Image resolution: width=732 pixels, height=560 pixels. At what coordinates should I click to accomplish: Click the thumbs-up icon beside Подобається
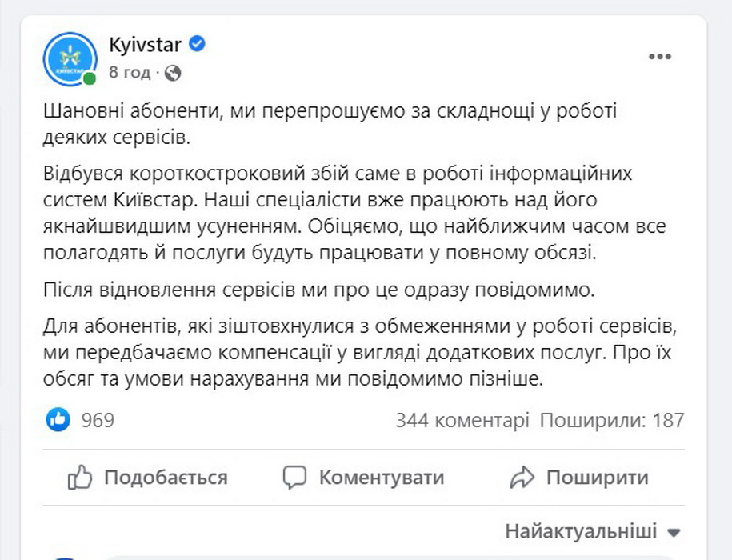(80, 478)
